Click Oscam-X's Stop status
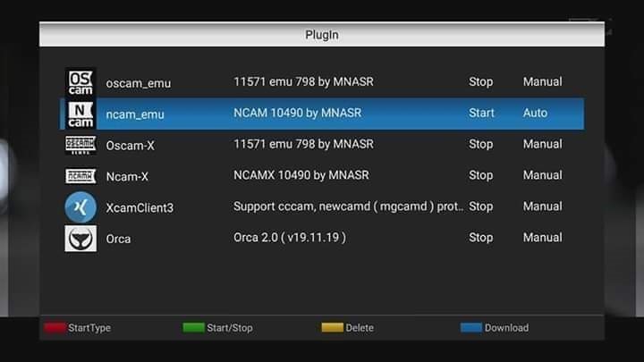Image resolution: width=644 pixels, height=362 pixels. click(x=481, y=144)
